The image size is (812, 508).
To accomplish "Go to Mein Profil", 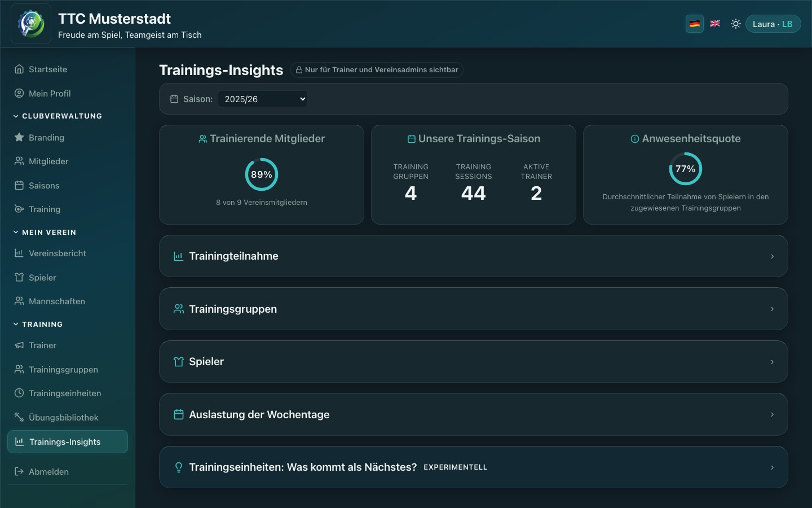I will [x=68, y=94].
